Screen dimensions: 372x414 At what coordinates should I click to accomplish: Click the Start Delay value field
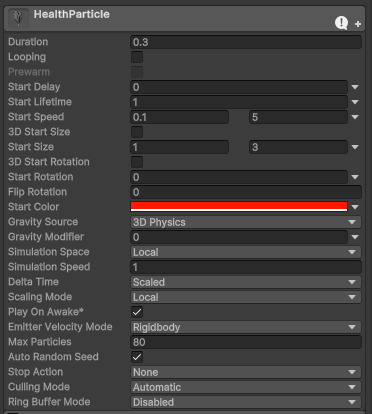point(239,87)
